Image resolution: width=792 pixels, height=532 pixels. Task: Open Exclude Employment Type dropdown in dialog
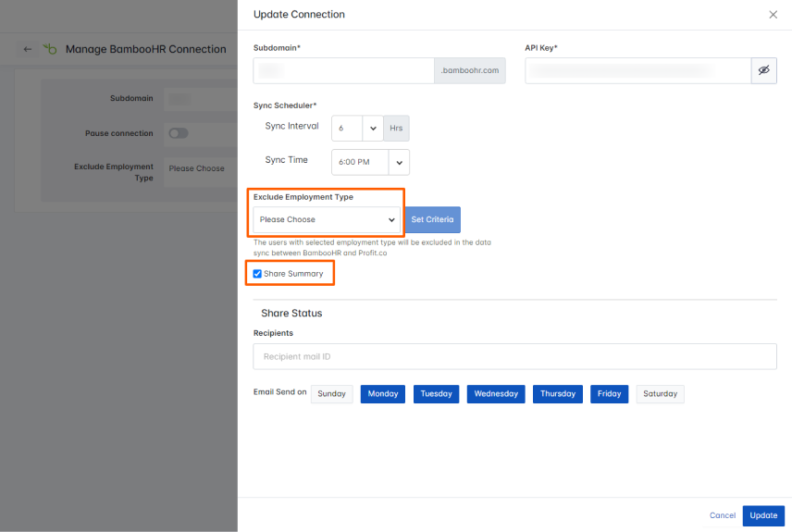pyautogui.click(x=327, y=220)
